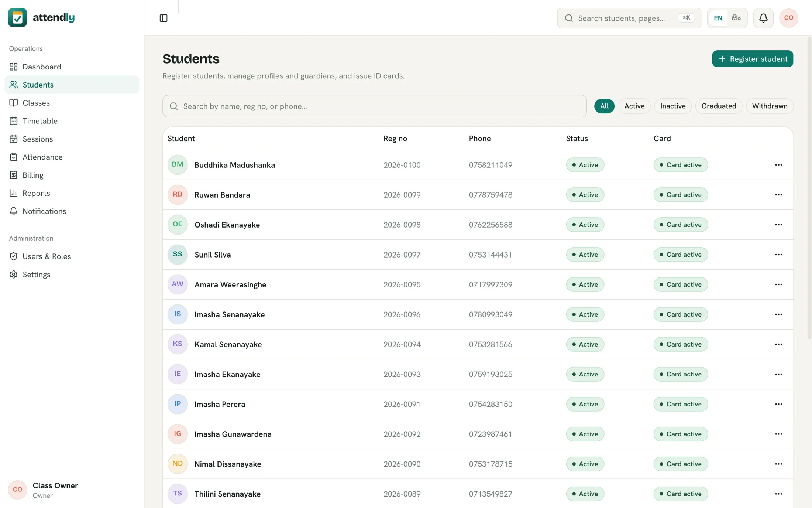Filter students by Withdrawn

click(x=770, y=106)
